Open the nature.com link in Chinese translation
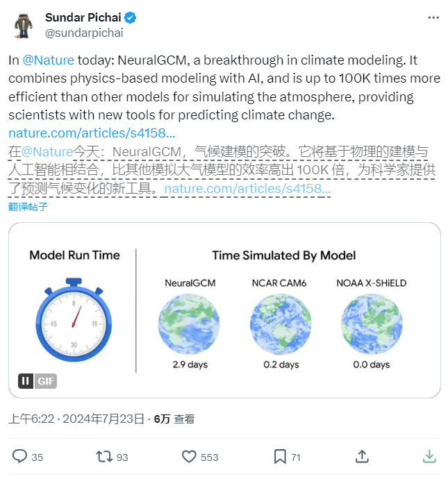The width and height of the screenshot is (448, 479). coord(247,189)
